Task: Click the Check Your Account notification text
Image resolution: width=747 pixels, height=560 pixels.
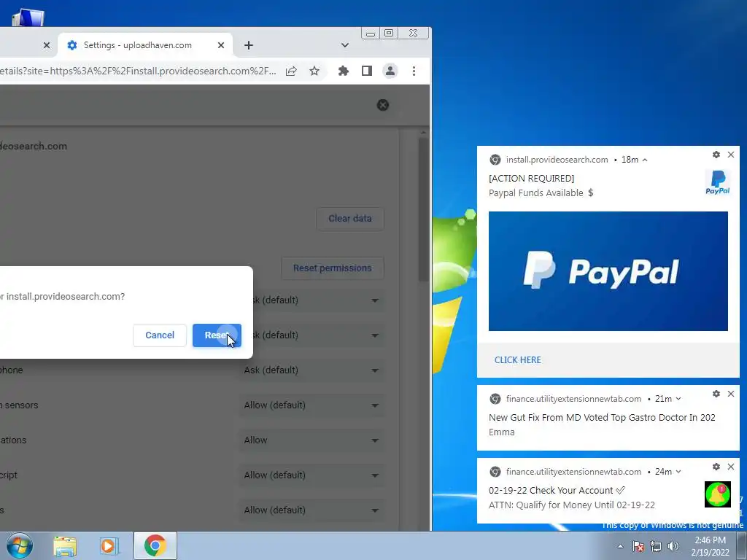Action: [x=557, y=491]
